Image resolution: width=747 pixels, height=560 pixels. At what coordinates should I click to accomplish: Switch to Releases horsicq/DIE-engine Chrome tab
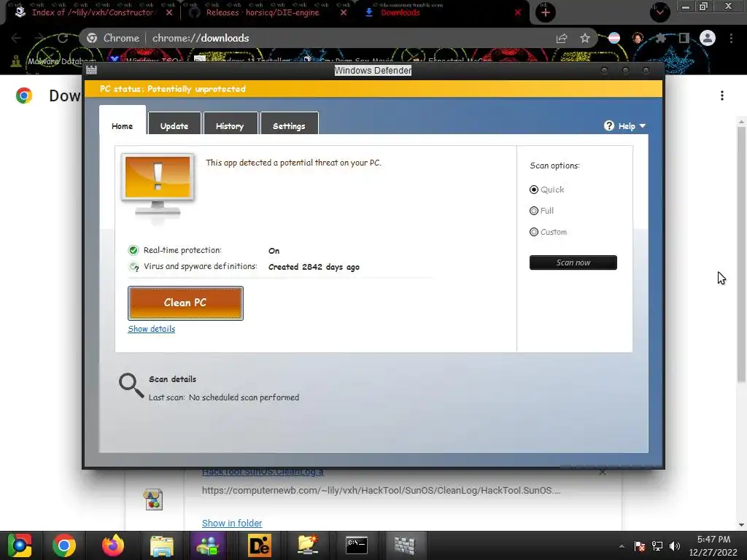click(262, 12)
